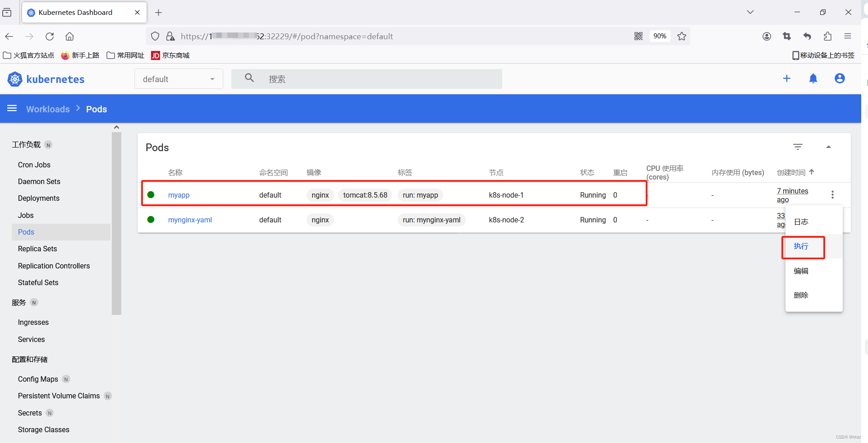Open Services in the sidebar
Image resolution: width=868 pixels, height=443 pixels.
point(31,339)
